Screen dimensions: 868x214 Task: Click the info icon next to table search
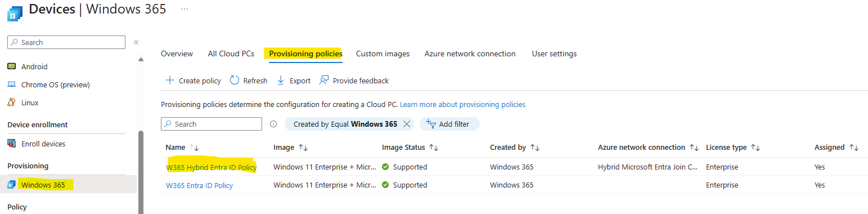point(273,124)
